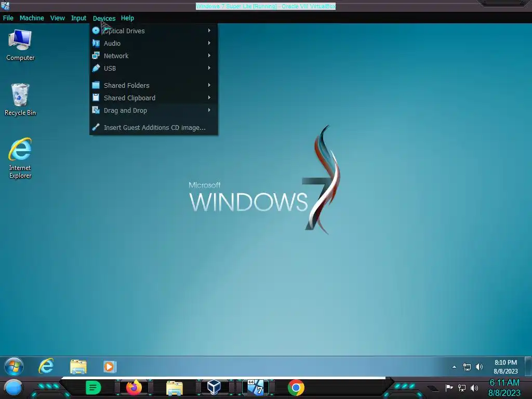532x399 pixels.
Task: Click the Shared Clipboard icon
Action: coord(96,97)
